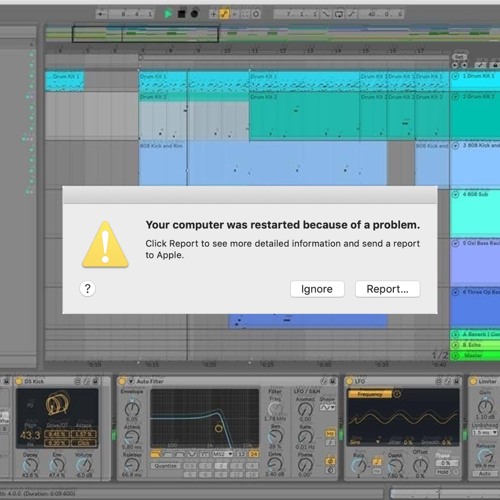Click the Auto Filter LFO Rate knob
The height and width of the screenshot is (500, 500).
click(305, 437)
